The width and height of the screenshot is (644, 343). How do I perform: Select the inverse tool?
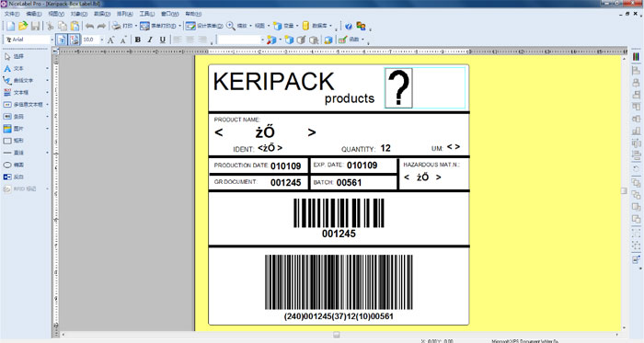click(x=14, y=177)
